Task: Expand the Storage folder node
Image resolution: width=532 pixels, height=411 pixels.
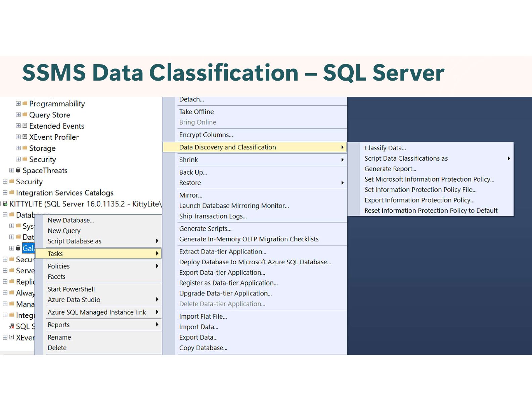Action: coord(18,148)
